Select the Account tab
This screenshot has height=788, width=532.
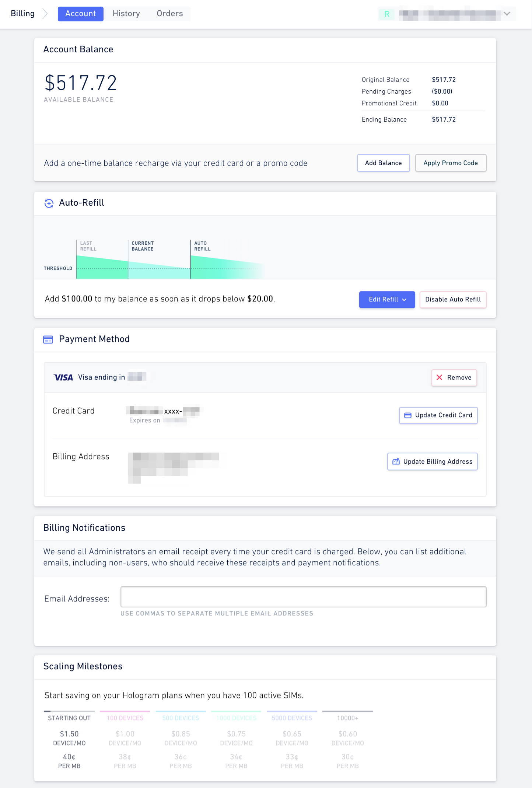(81, 14)
